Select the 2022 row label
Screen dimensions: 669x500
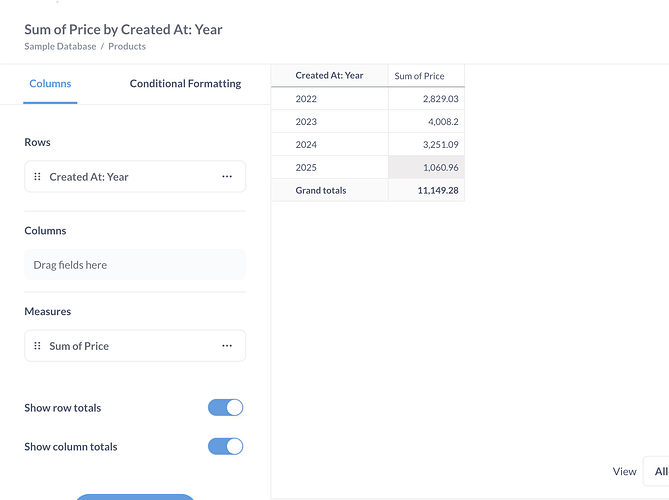pyautogui.click(x=306, y=99)
